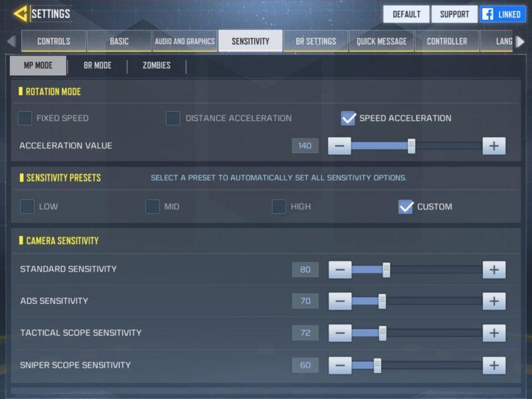Click the Support button
The height and width of the screenshot is (399, 532).
[x=455, y=14]
